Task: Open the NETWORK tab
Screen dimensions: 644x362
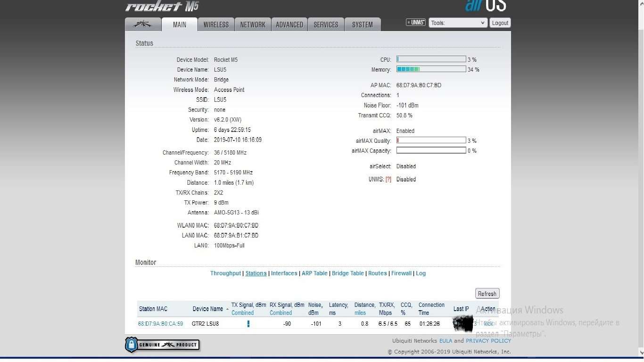Action: (x=253, y=25)
